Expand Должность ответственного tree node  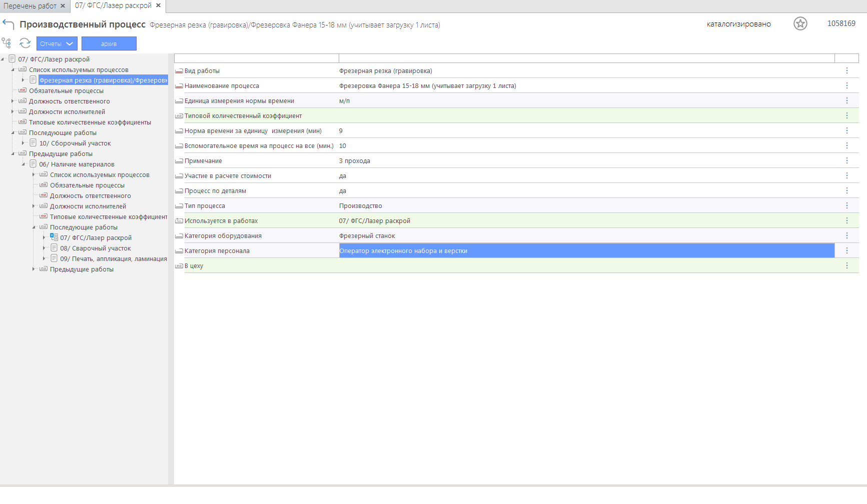point(13,101)
